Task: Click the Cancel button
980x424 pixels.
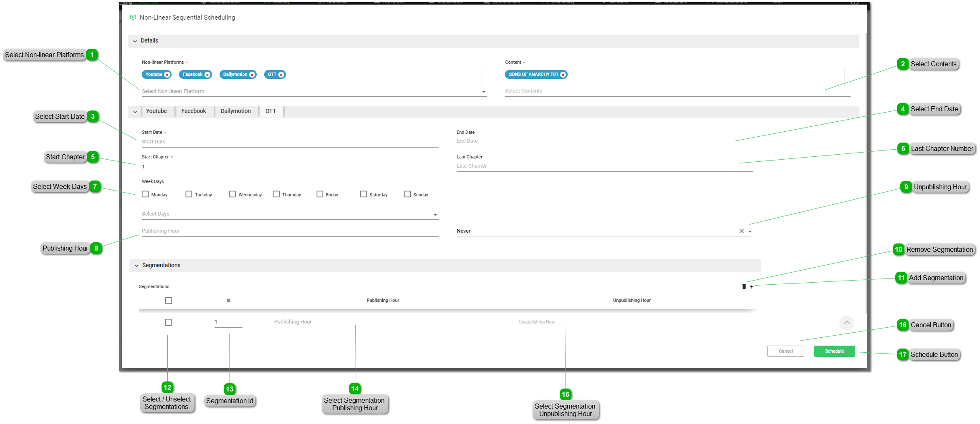Action: coord(786,351)
